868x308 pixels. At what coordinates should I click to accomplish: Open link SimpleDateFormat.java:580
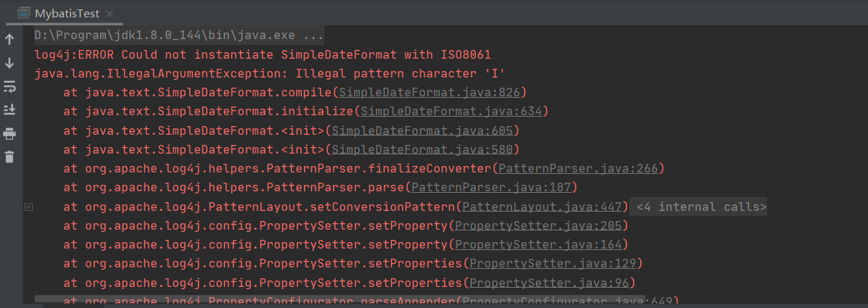pos(422,149)
